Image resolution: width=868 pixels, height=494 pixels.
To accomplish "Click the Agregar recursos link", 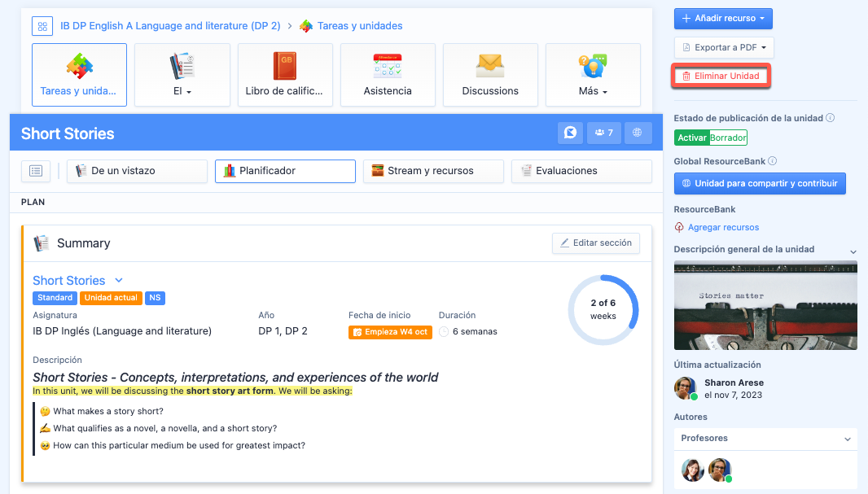I will pos(723,227).
